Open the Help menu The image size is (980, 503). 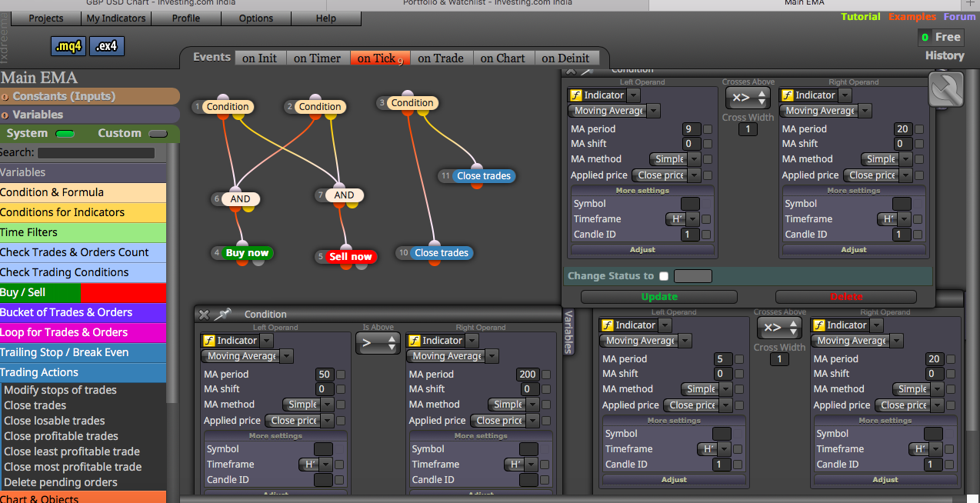click(x=325, y=18)
